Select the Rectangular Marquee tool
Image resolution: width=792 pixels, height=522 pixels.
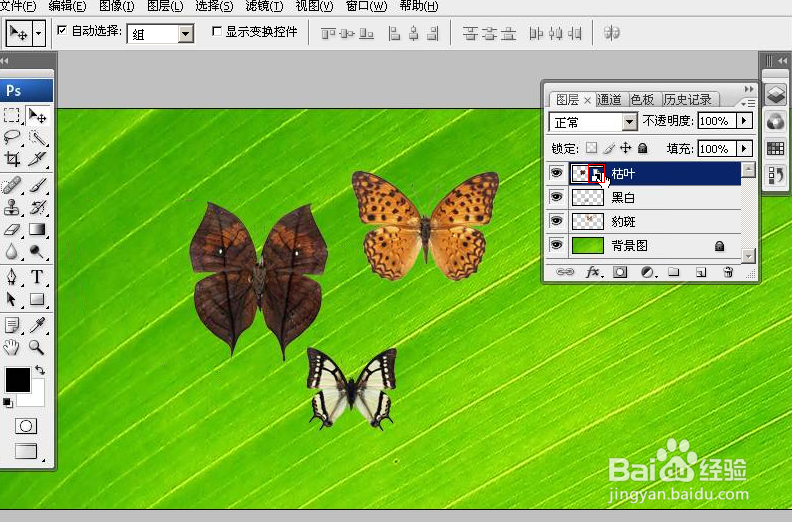pyautogui.click(x=12, y=116)
